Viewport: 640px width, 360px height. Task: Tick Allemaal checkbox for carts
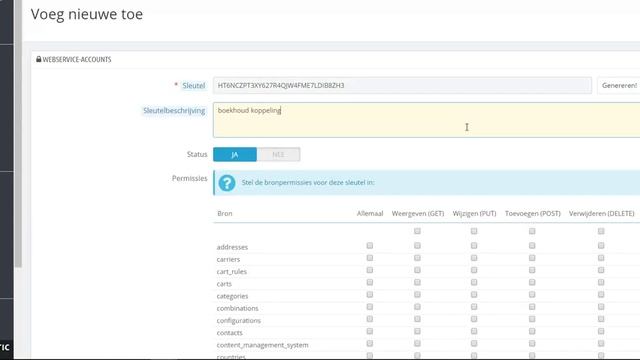click(x=370, y=282)
